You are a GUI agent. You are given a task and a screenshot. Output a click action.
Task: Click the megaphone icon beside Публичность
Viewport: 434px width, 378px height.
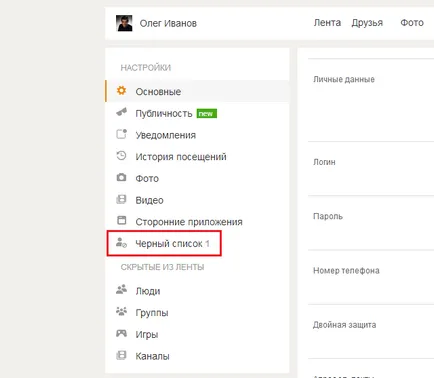(121, 112)
